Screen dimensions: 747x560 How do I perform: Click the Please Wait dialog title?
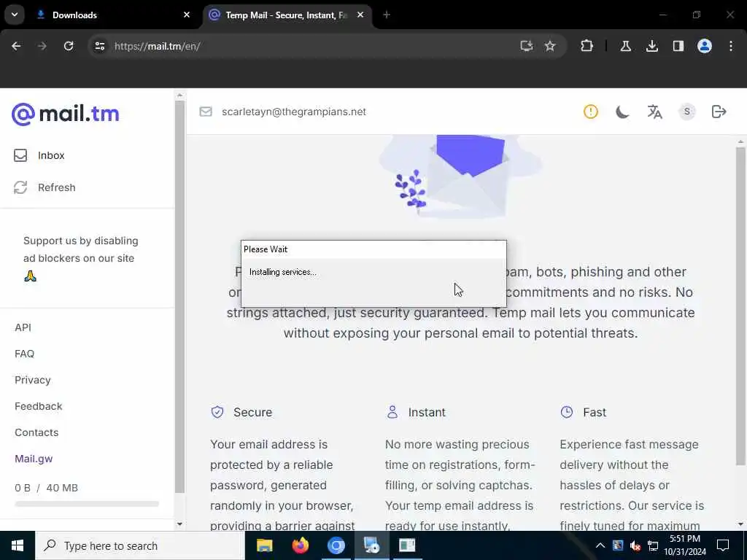266,249
